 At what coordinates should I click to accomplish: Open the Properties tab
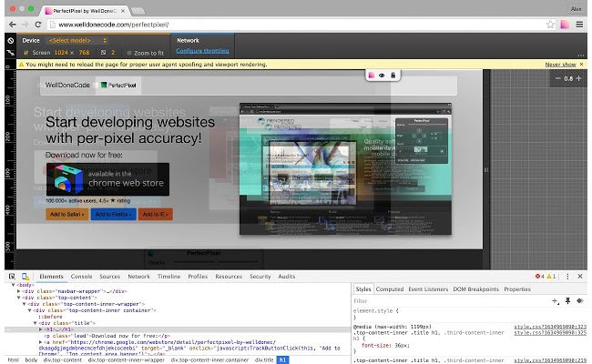tap(517, 289)
